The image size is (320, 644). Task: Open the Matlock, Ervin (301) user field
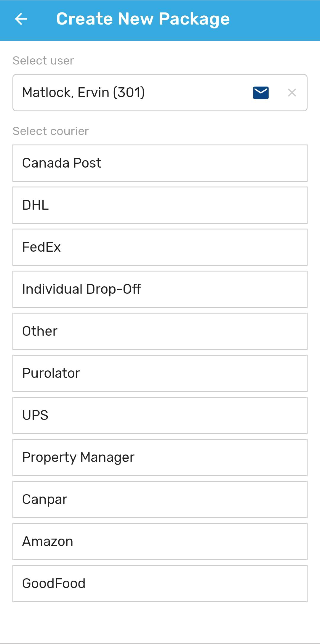pos(160,93)
